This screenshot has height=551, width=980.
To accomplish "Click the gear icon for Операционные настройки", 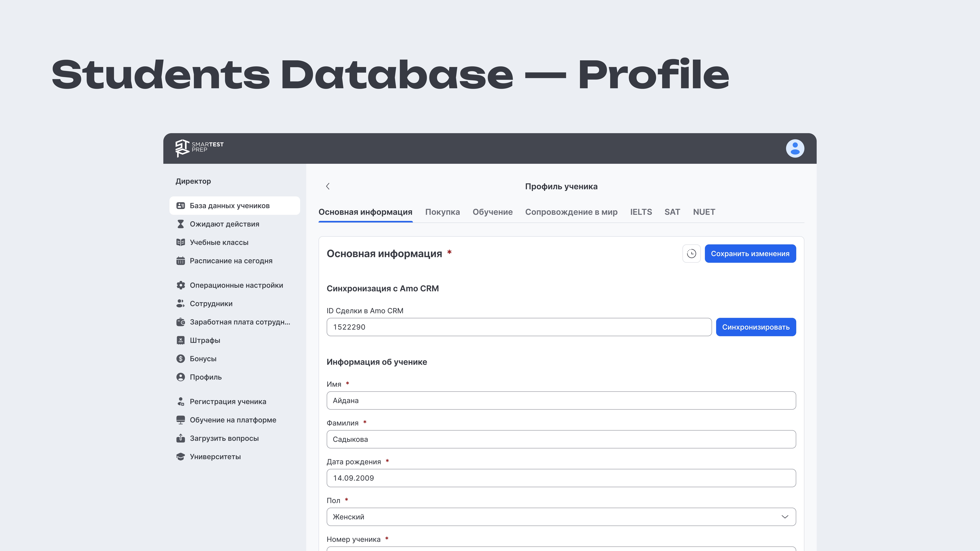I will pos(181,285).
